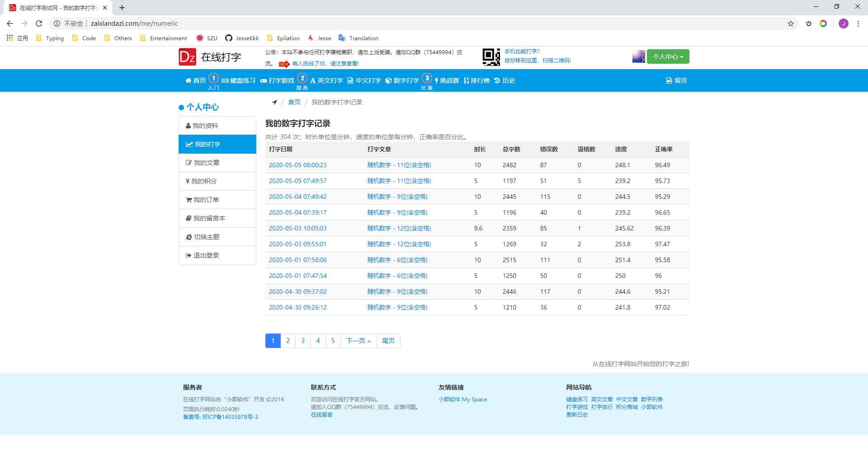Image resolution: width=868 pixels, height=470 pixels.
Task: Open 键盘练习 in navigation bar
Action: (238, 80)
